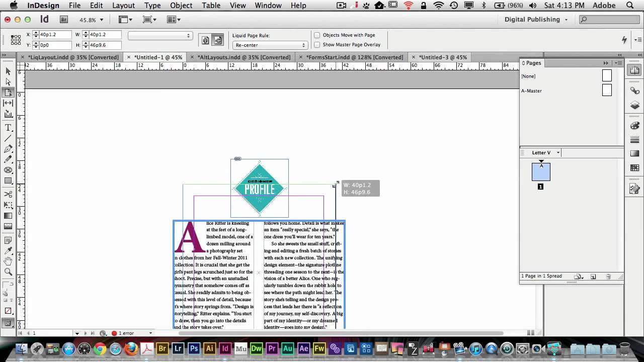Open the Color panel palette icon

pos(634,125)
